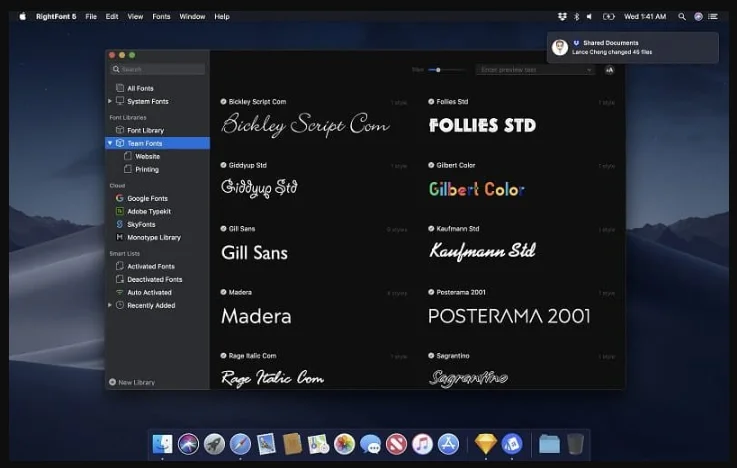Viewport: 737px width, 468px height.
Task: Open the View menu
Action: pos(135,16)
